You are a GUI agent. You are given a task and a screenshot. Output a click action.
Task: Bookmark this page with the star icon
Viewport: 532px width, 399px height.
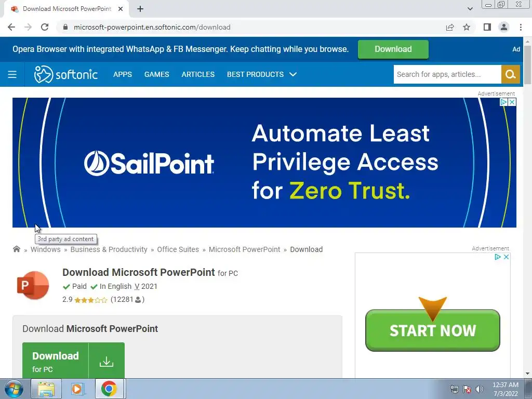(467, 27)
